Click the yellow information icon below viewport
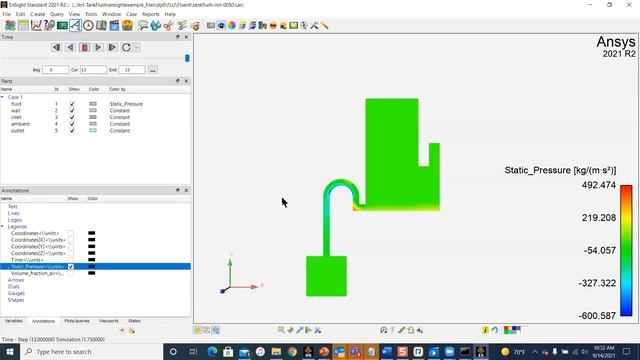The width and height of the screenshot is (640, 360). coord(485,330)
